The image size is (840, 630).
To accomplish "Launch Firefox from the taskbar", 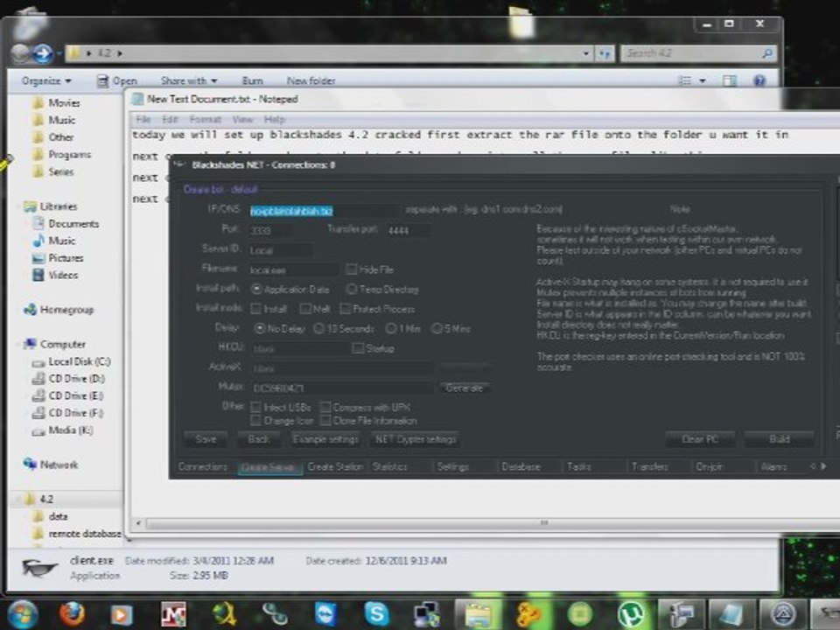I will [x=72, y=614].
